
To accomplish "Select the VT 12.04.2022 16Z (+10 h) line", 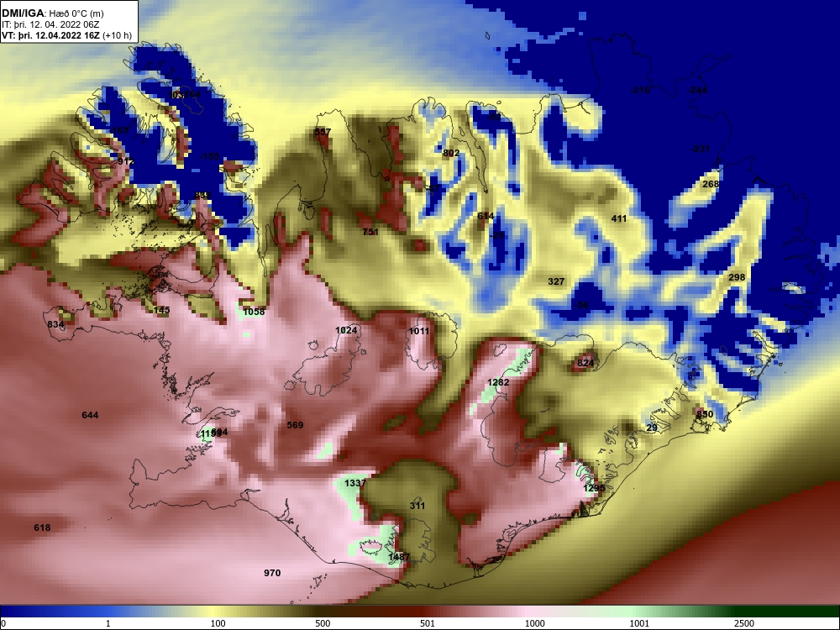I will 66,36.
